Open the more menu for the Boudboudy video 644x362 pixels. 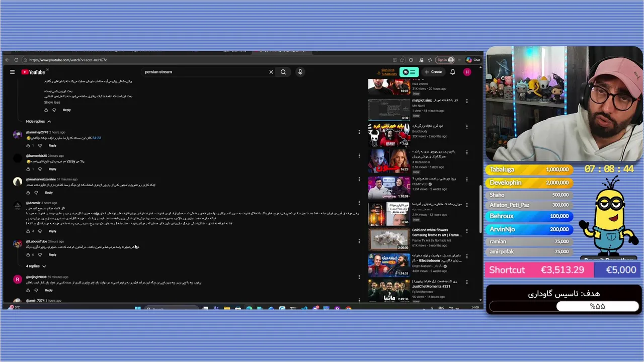[x=466, y=127]
